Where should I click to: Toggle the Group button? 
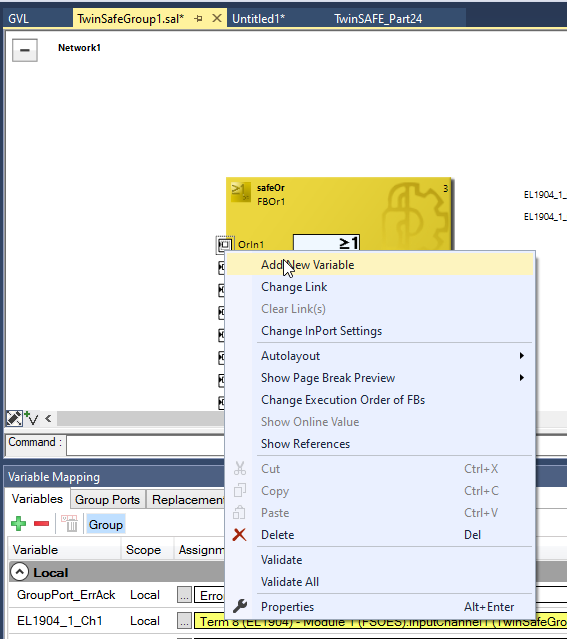click(106, 524)
